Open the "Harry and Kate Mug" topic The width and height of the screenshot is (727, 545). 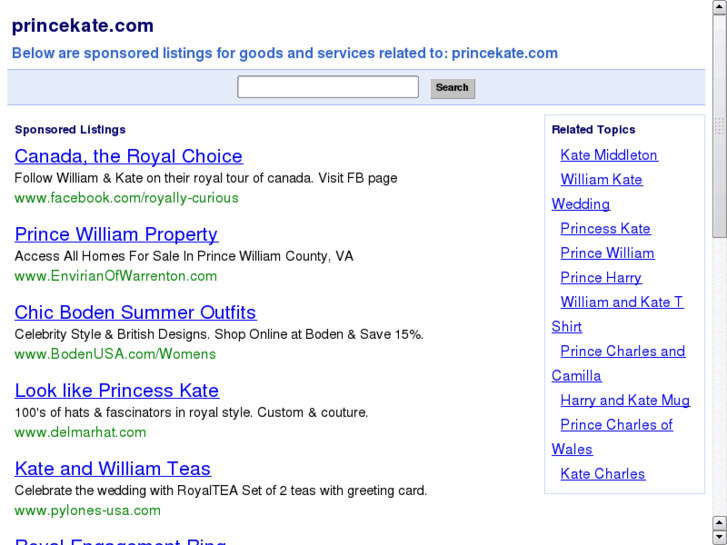(625, 400)
